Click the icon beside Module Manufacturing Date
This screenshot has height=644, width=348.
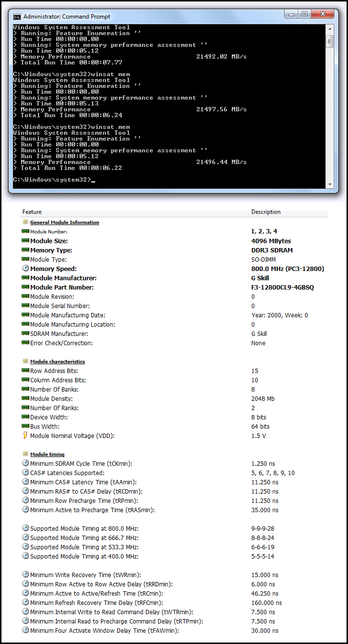25,315
